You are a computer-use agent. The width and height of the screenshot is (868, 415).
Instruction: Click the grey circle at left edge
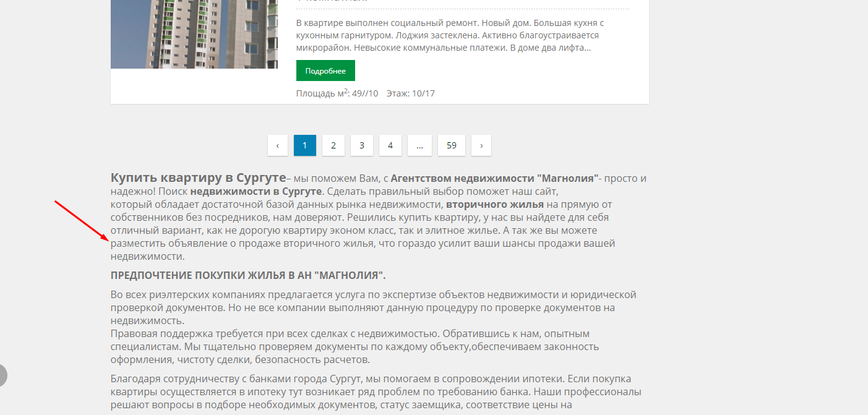click(2, 375)
